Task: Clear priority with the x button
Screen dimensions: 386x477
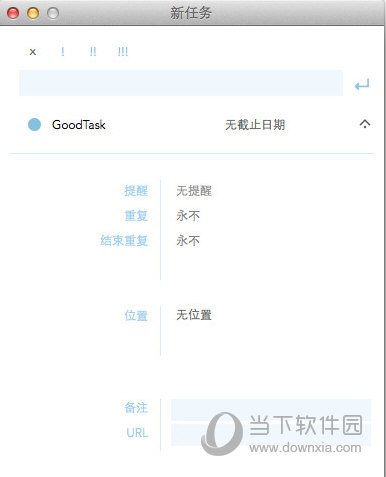Action: (x=33, y=52)
